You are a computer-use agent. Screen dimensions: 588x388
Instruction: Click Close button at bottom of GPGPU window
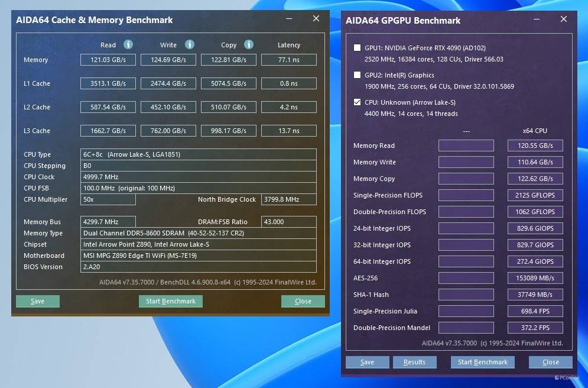pyautogui.click(x=550, y=362)
